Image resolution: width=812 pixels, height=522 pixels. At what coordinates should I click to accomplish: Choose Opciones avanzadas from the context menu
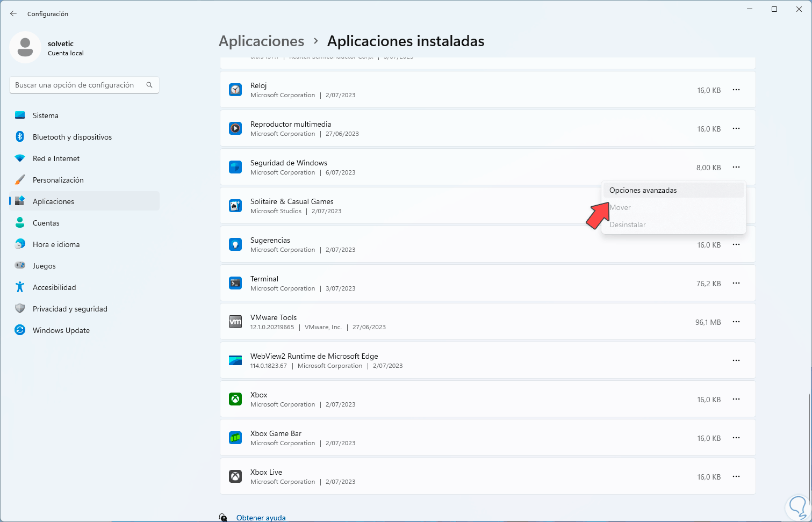674,190
